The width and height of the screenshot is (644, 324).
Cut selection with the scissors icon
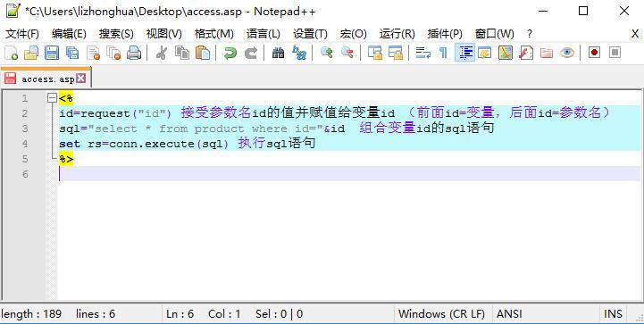click(x=162, y=53)
